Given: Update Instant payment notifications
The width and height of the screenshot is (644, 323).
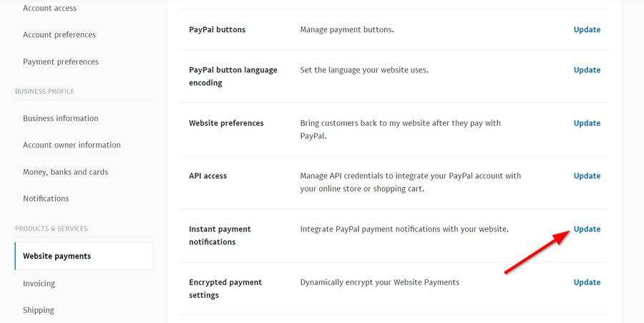Looking at the screenshot, I should click(x=587, y=229).
